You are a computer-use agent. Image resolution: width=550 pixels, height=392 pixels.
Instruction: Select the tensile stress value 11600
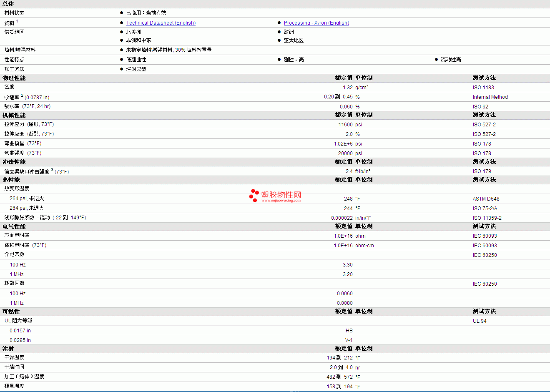point(346,125)
